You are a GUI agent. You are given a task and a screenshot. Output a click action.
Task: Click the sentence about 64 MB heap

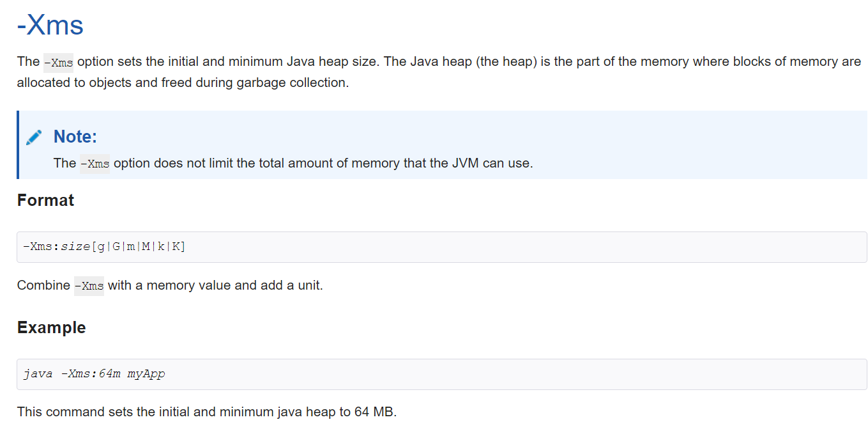(207, 412)
